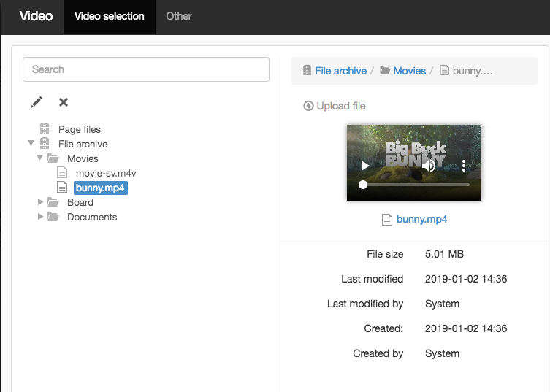This screenshot has height=392, width=550.
Task: Click the breadcrumb bunny.... text
Action: point(473,72)
